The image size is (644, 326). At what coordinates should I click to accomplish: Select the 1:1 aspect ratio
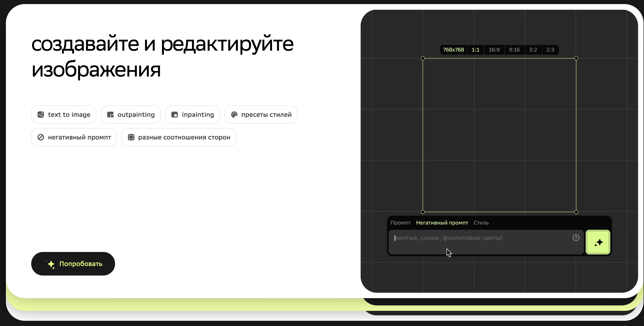click(475, 50)
